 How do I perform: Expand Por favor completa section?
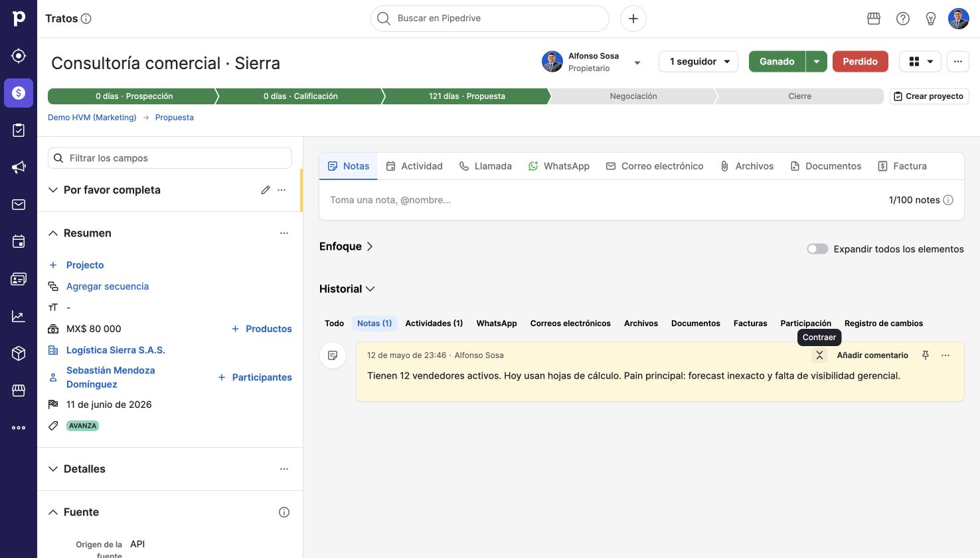53,190
